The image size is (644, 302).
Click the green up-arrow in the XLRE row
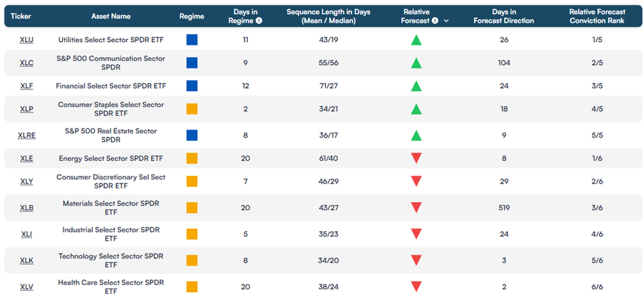click(417, 136)
